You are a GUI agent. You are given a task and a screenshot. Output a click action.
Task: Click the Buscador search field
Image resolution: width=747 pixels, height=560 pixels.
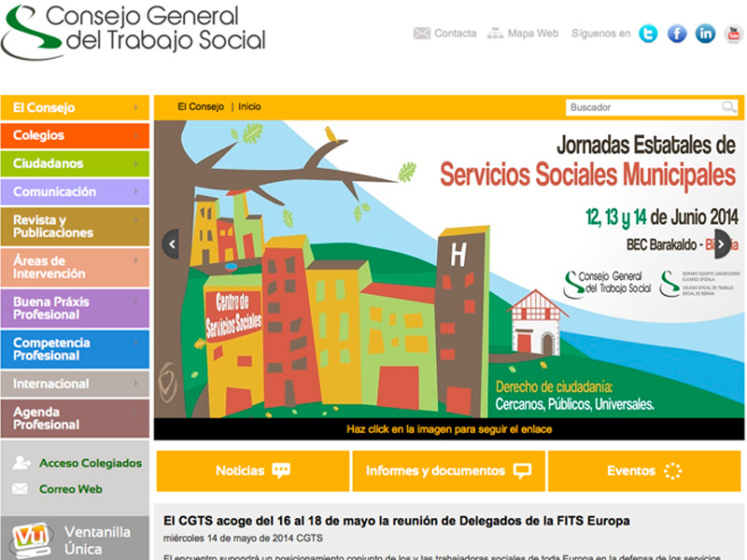coord(642,107)
